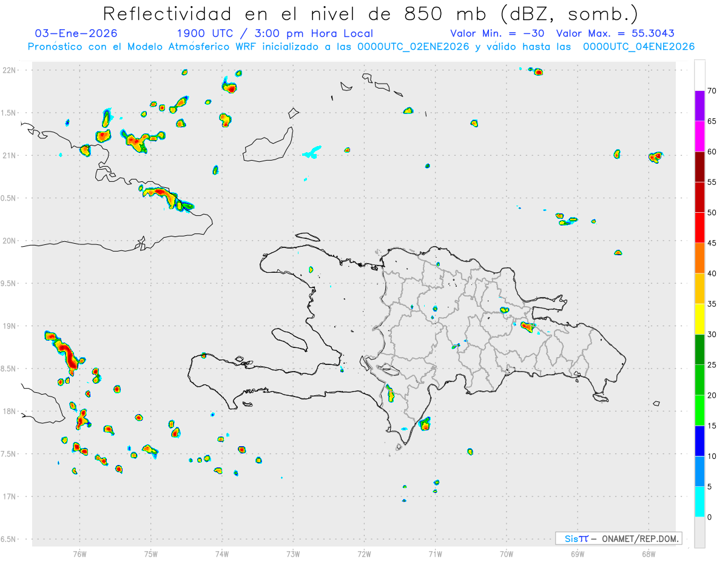The width and height of the screenshot is (728, 562).
Task: Click the latitude axis label '19N'
Action: coord(9,326)
